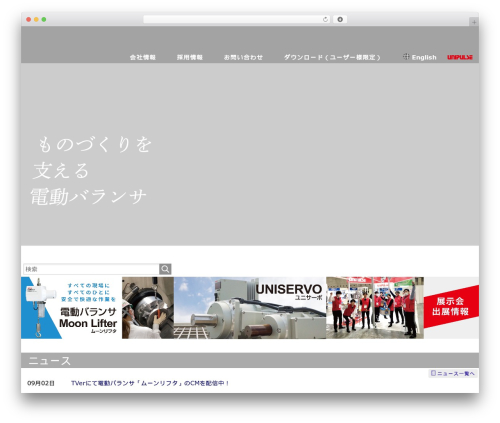Click the browser extension icon beside address bar
500x423 pixels.
click(x=340, y=19)
